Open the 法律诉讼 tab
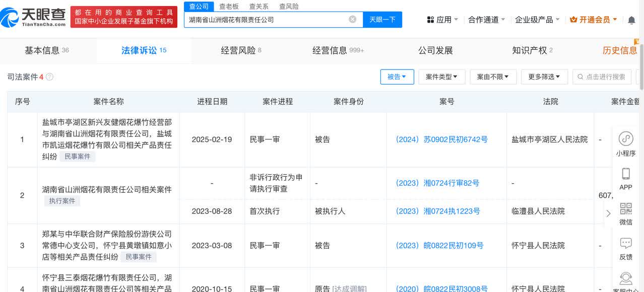Viewport: 644px width, 292px height. tap(144, 50)
